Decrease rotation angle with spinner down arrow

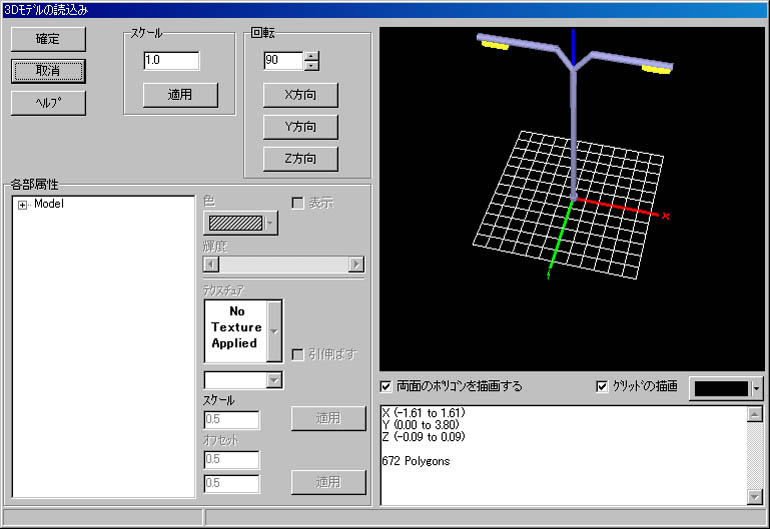click(311, 65)
